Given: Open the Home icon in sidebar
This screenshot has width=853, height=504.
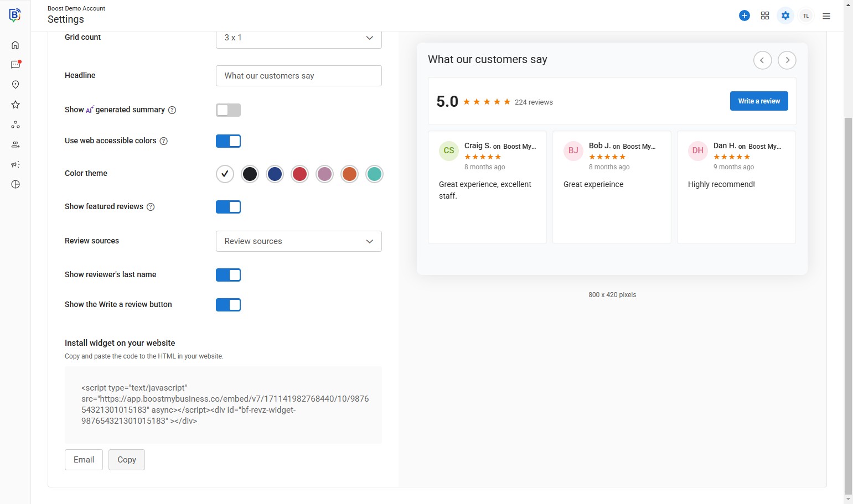Looking at the screenshot, I should [x=15, y=45].
